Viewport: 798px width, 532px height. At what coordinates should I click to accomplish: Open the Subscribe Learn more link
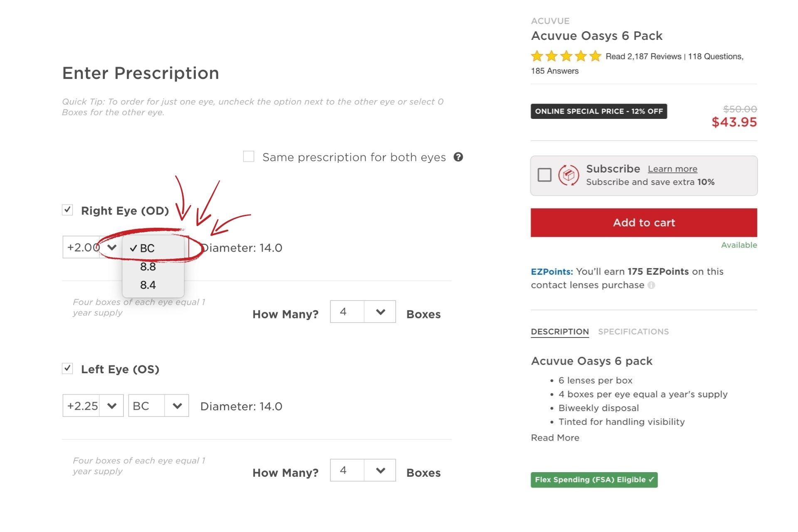[x=672, y=169]
